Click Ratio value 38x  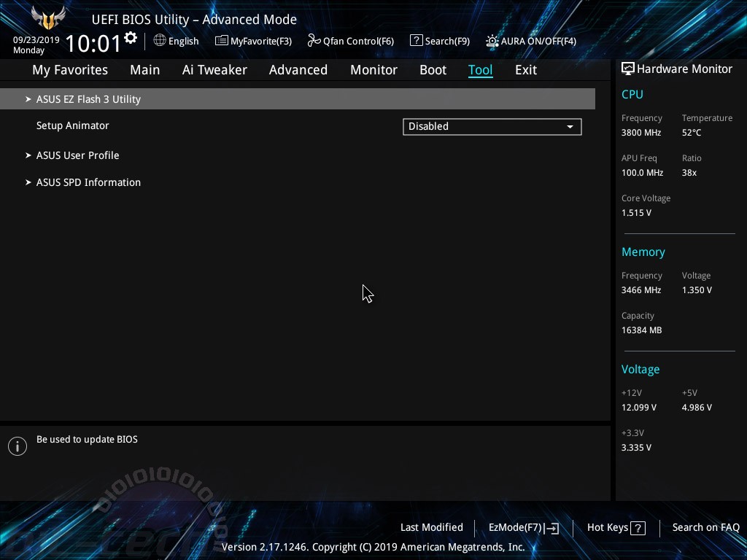click(x=689, y=173)
